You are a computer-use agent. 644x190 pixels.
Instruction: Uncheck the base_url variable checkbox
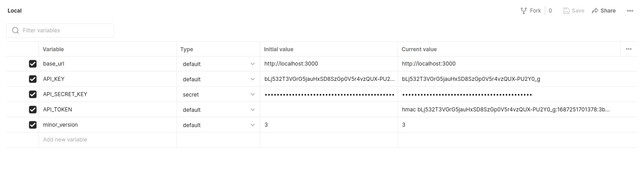tap(33, 64)
